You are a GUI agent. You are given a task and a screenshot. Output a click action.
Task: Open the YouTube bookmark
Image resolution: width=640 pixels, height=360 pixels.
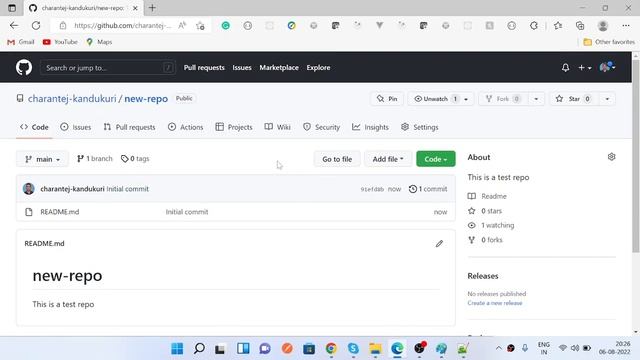[60, 42]
